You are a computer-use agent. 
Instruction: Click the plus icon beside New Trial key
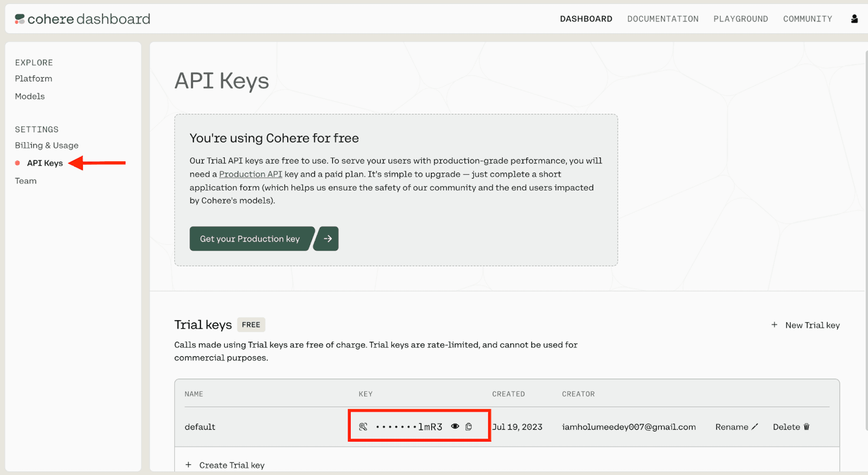pyautogui.click(x=774, y=324)
